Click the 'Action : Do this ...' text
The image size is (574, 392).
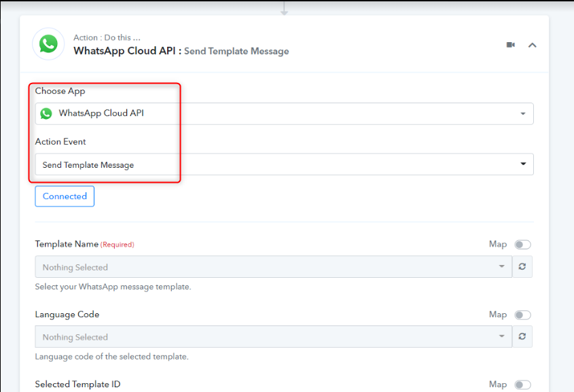pyautogui.click(x=107, y=37)
